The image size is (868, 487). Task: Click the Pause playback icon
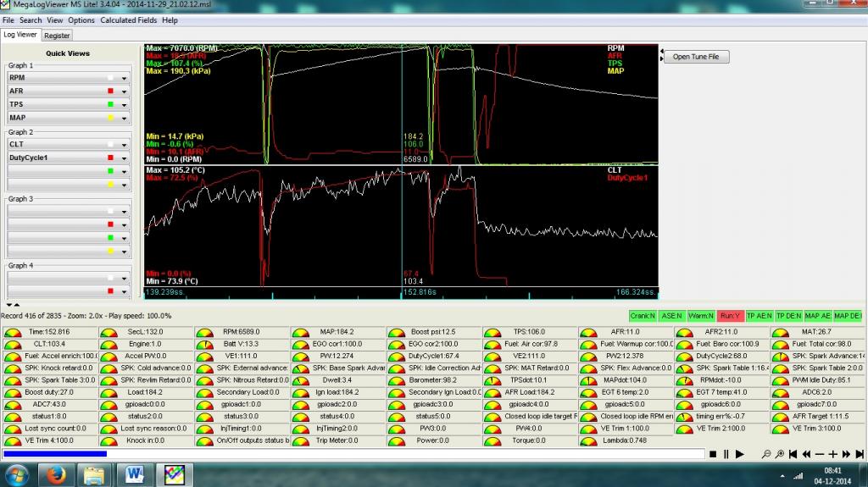pyautogui.click(x=726, y=454)
